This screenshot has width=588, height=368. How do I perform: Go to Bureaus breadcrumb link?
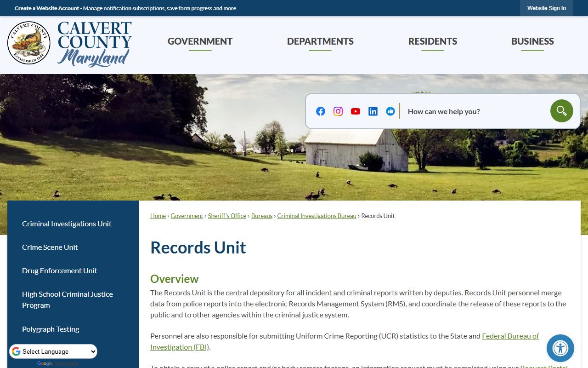point(262,216)
